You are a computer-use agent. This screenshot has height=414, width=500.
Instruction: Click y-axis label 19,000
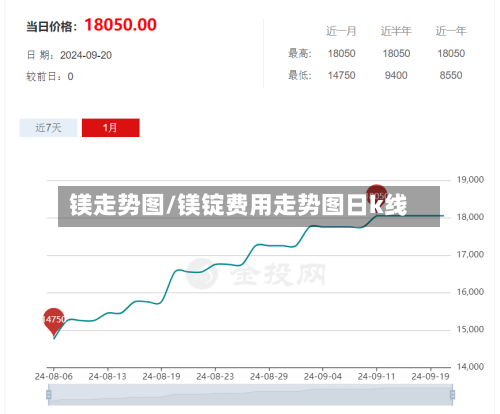pyautogui.click(x=470, y=180)
